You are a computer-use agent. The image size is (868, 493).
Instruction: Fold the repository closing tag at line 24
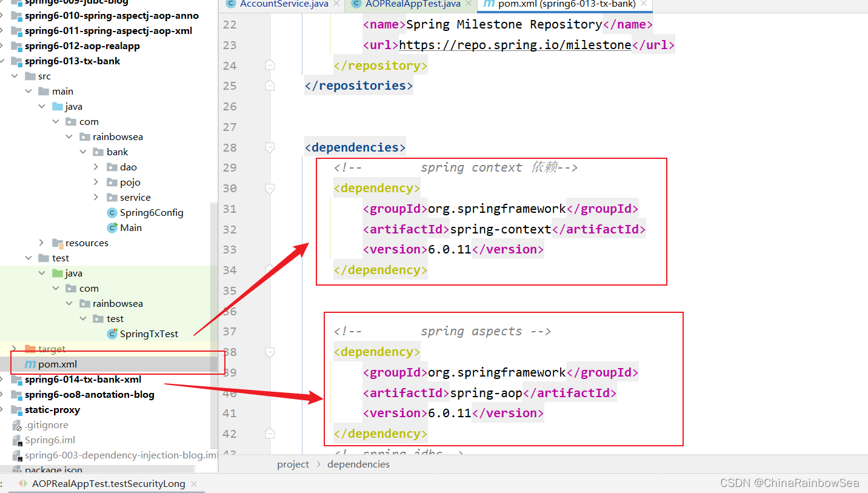coord(270,65)
